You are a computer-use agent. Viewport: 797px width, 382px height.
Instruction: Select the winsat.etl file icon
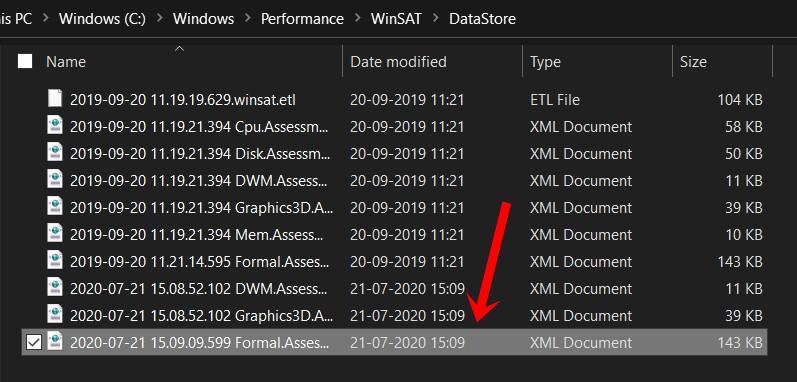(x=55, y=98)
